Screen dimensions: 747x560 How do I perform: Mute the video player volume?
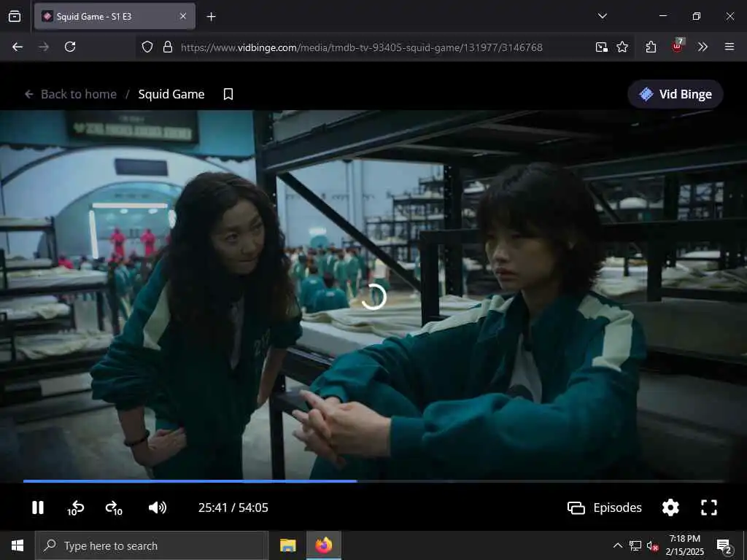[x=158, y=507]
